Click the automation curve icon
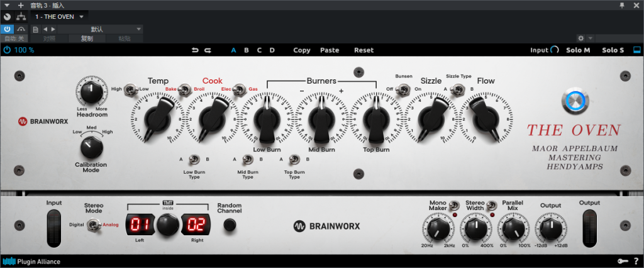Image resolution: width=644 pixels, height=268 pixels. pos(21,29)
